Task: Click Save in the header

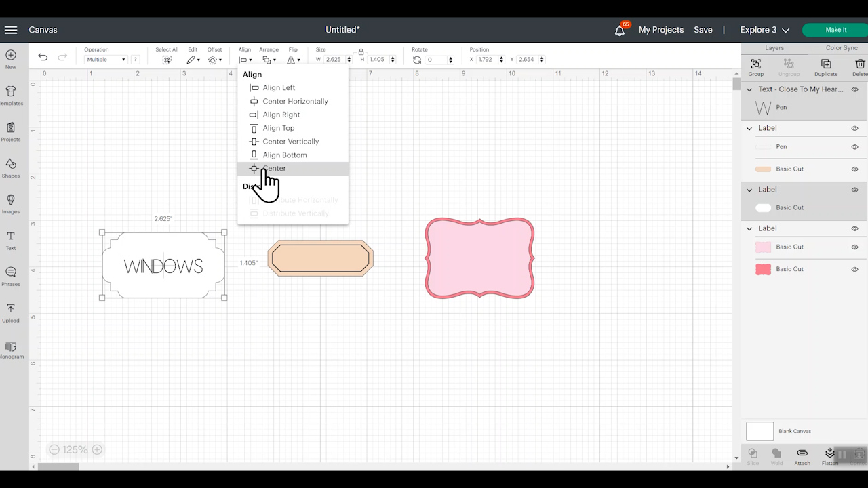Action: coord(703,30)
